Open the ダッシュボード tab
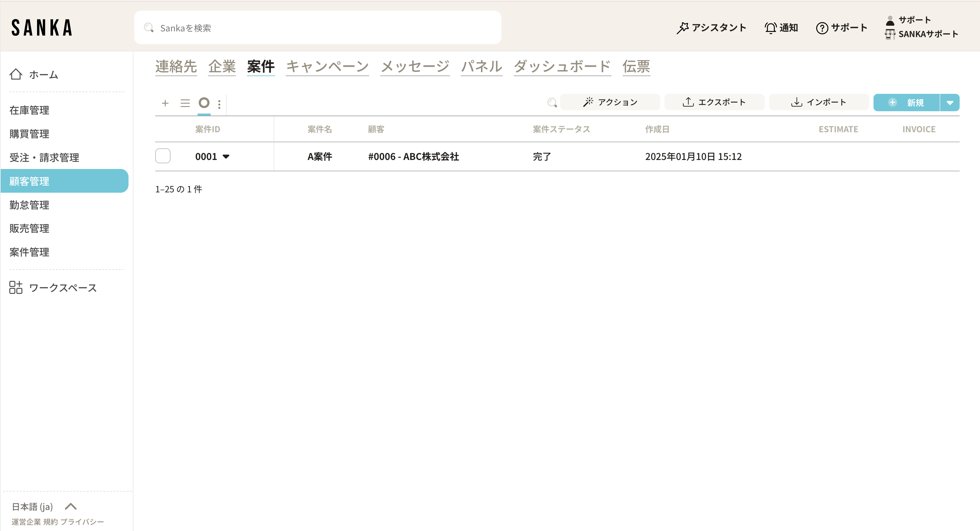 point(562,66)
